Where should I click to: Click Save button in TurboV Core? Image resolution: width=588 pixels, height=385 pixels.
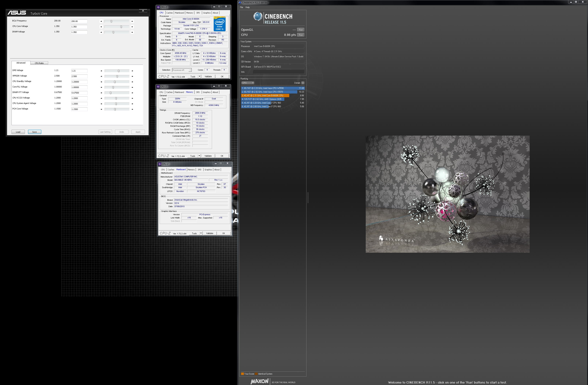tap(34, 132)
